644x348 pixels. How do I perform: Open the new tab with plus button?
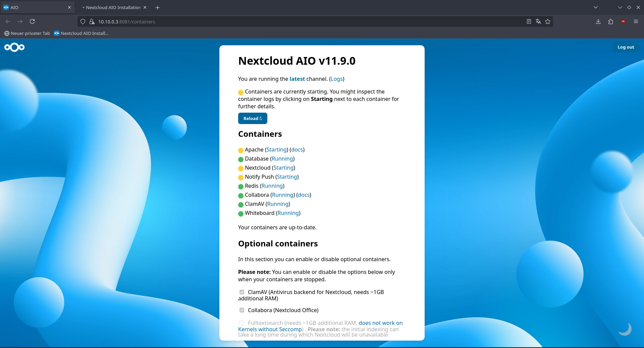pos(157,7)
